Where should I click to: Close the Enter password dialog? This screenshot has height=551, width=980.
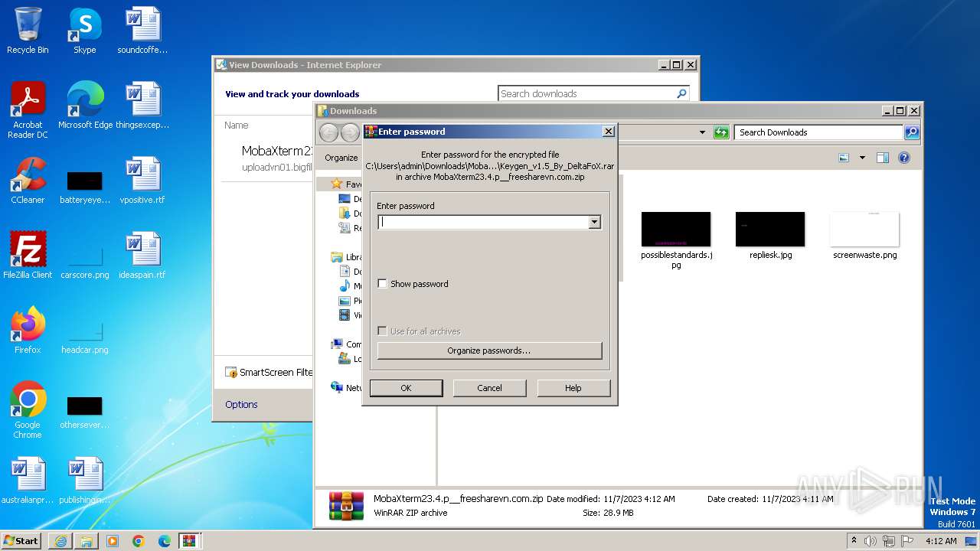coord(609,132)
